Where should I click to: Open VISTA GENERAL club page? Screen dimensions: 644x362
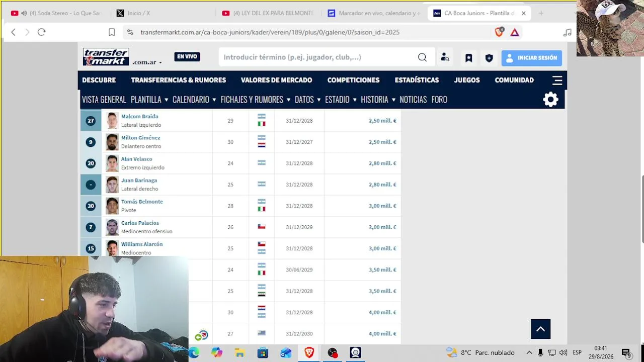104,100
